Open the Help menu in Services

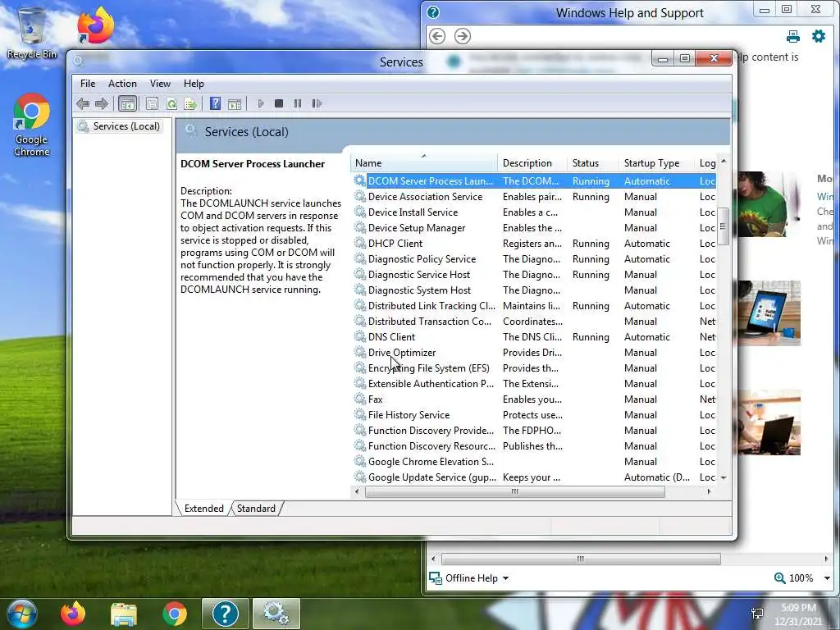194,84
